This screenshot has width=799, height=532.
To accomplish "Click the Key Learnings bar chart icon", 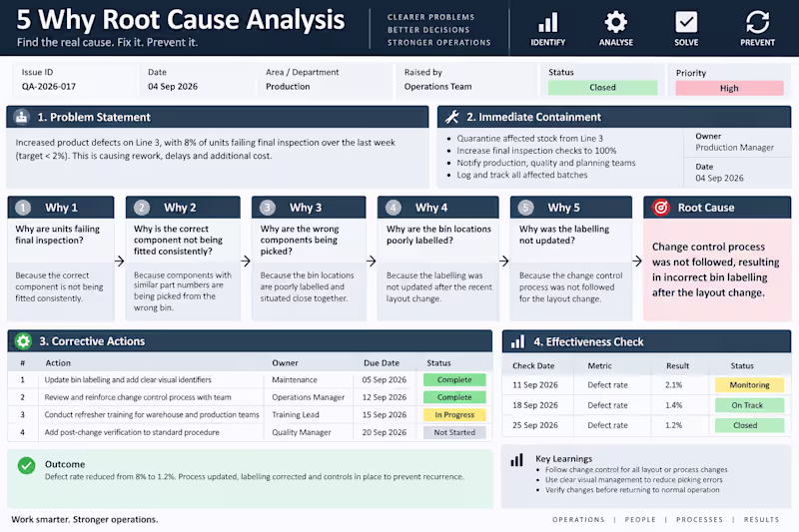I will coord(516,460).
